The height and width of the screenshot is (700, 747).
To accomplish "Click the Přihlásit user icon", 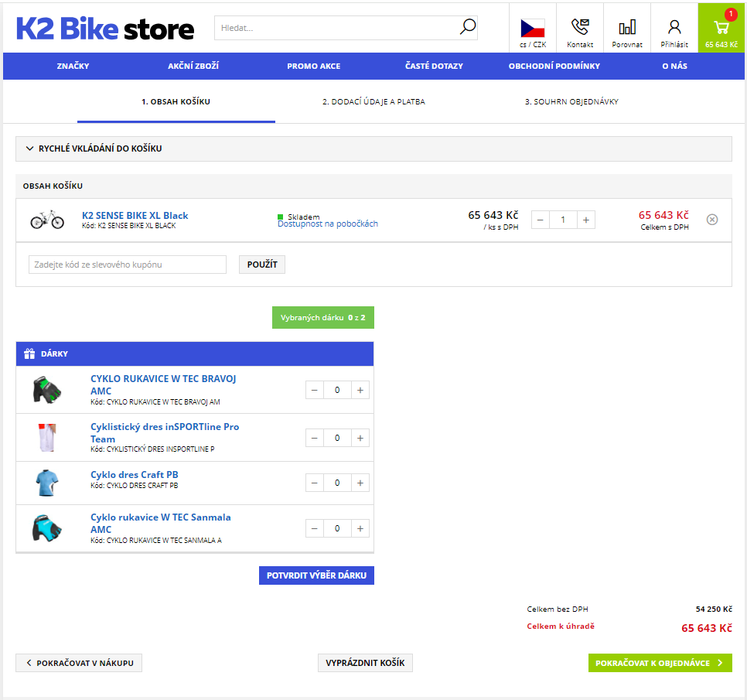I will pos(674,28).
